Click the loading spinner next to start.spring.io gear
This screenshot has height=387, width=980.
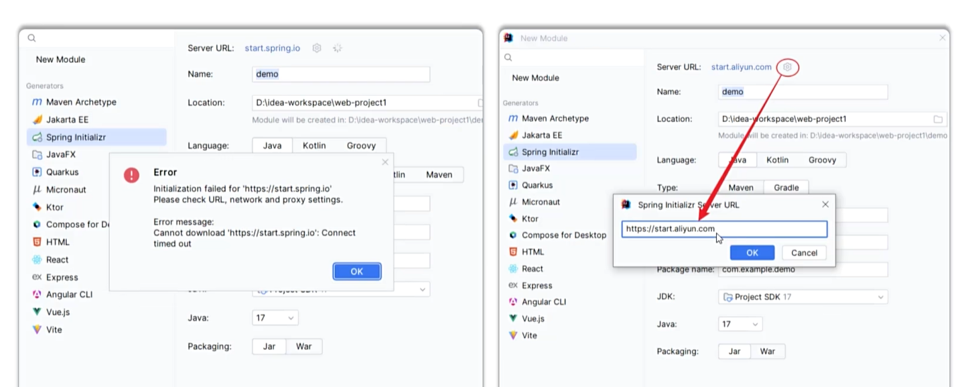[x=338, y=48]
